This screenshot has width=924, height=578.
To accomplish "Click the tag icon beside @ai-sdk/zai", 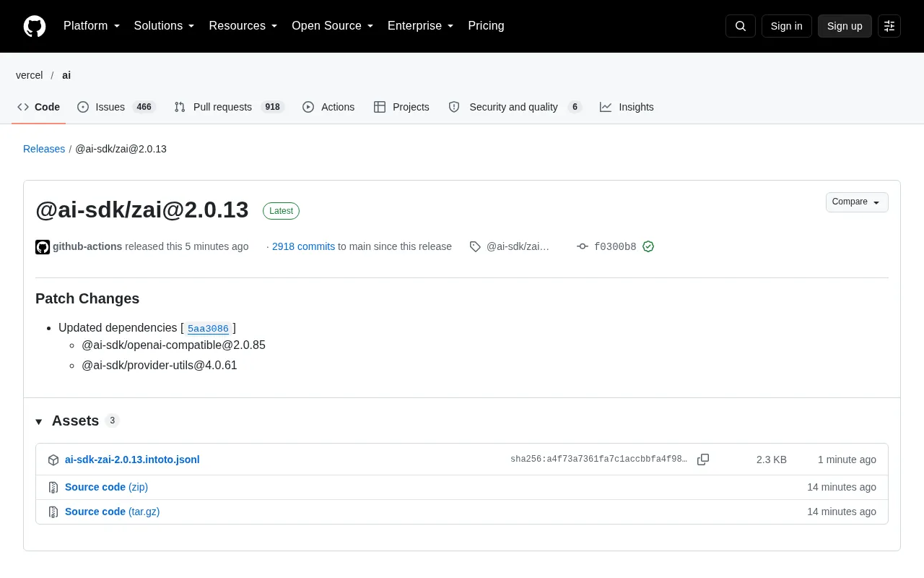I will [475, 246].
